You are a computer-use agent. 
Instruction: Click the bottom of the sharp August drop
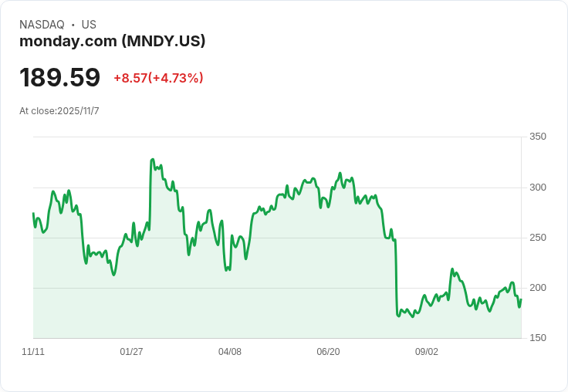click(x=398, y=316)
